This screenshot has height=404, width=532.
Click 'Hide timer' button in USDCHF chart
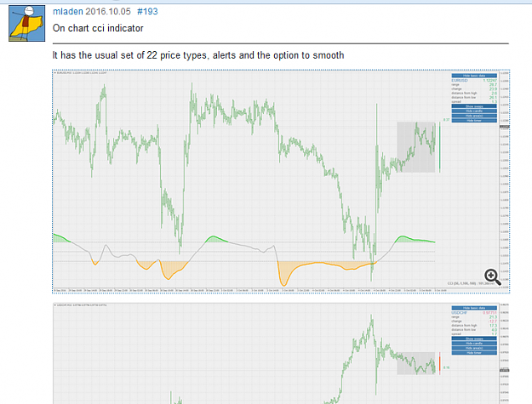click(x=474, y=353)
